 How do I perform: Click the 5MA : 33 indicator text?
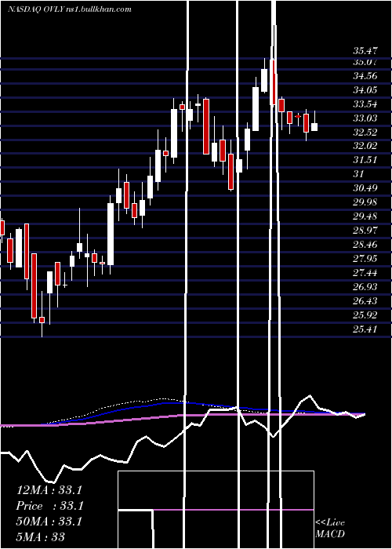(41, 536)
